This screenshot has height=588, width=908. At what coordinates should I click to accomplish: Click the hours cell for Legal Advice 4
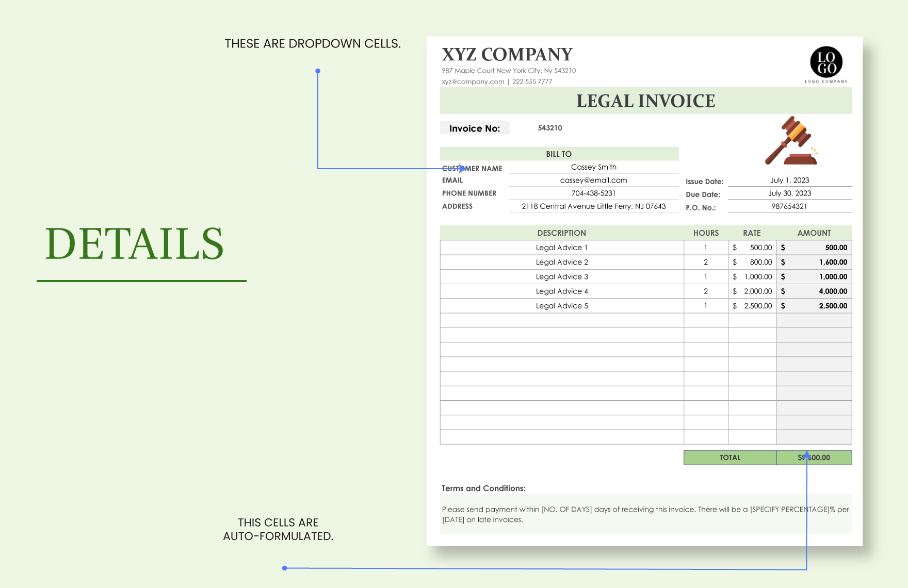coord(706,291)
